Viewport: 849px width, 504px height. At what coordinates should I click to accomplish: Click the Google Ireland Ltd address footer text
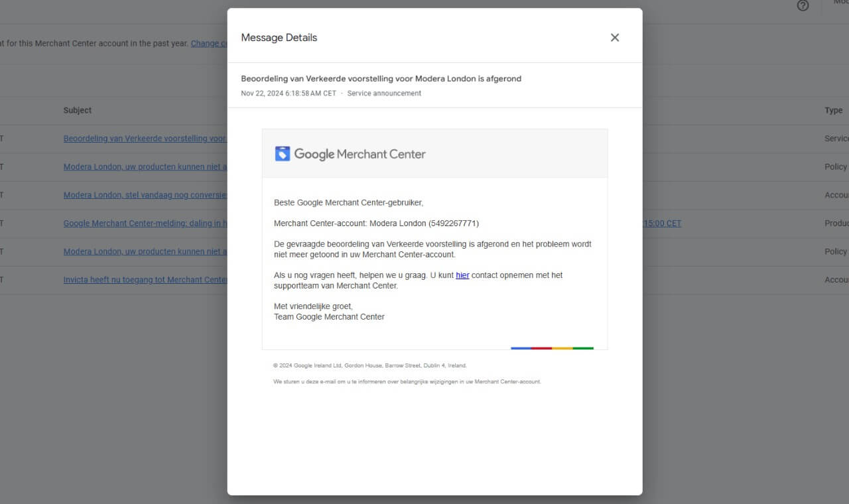[370, 365]
